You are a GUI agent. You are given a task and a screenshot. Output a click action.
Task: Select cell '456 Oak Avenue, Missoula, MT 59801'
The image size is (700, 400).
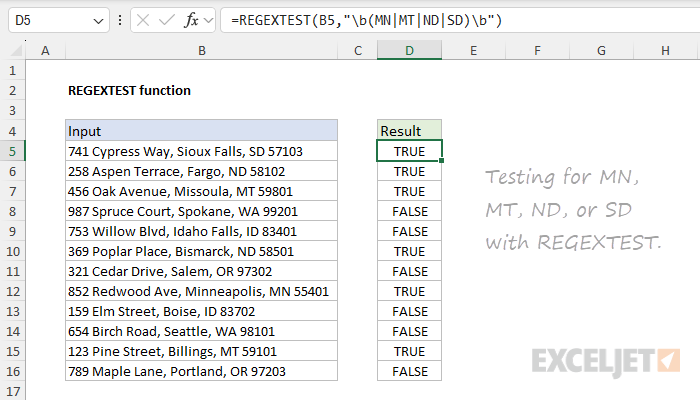click(x=201, y=192)
